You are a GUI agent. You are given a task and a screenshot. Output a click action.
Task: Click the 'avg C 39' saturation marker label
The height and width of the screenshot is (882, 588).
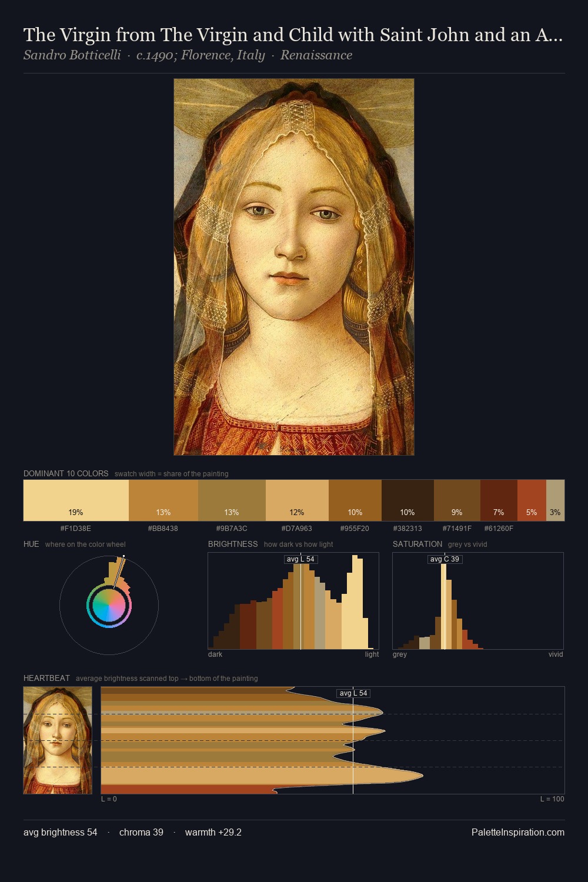pyautogui.click(x=445, y=559)
